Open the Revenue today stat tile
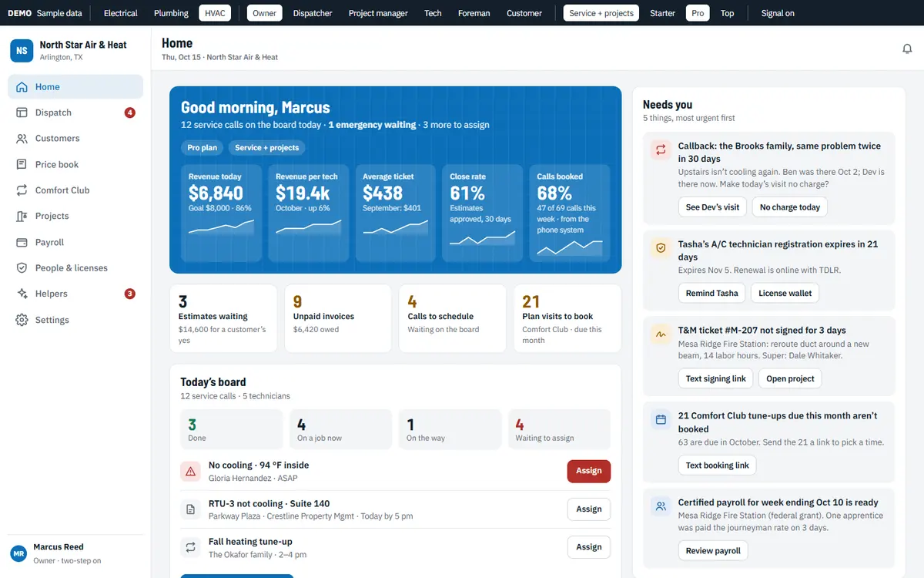 coord(221,213)
